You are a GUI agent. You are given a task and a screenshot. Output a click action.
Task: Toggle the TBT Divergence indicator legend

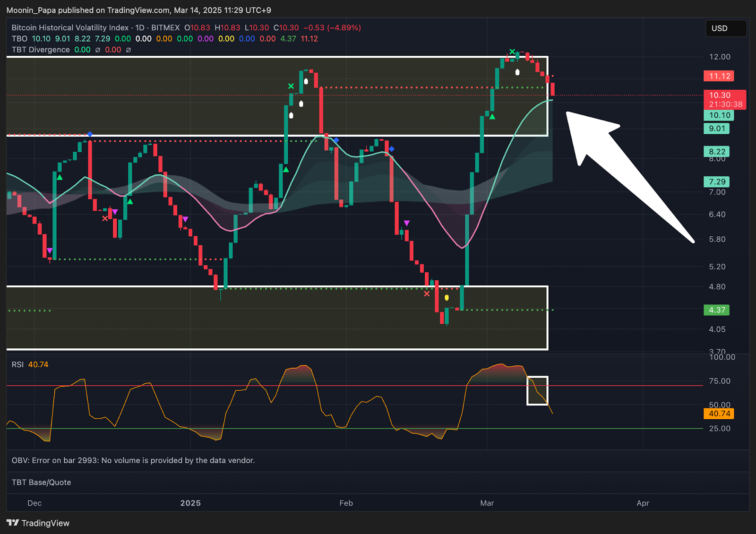coord(41,50)
